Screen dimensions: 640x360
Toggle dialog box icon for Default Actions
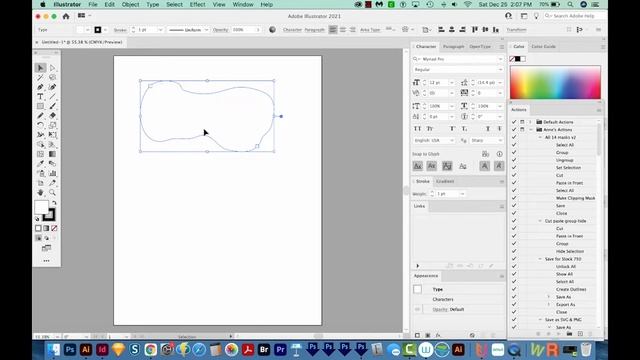[522, 122]
